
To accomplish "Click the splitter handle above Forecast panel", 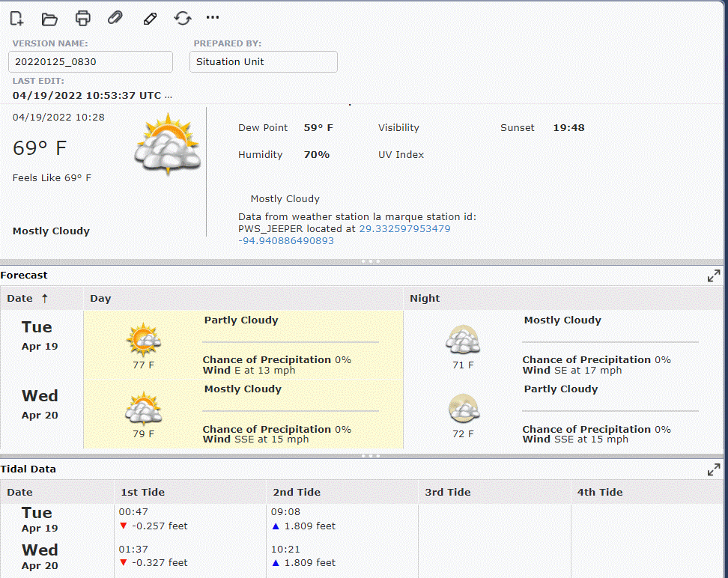I will [371, 261].
